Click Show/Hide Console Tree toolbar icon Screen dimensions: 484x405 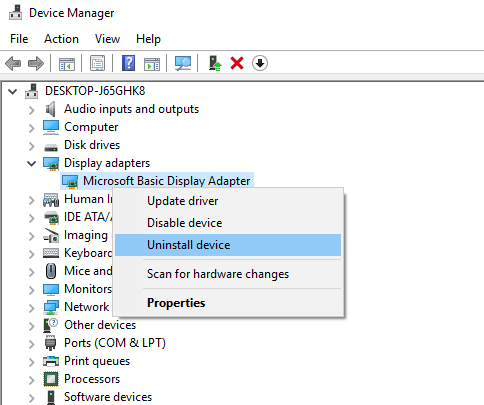67,63
